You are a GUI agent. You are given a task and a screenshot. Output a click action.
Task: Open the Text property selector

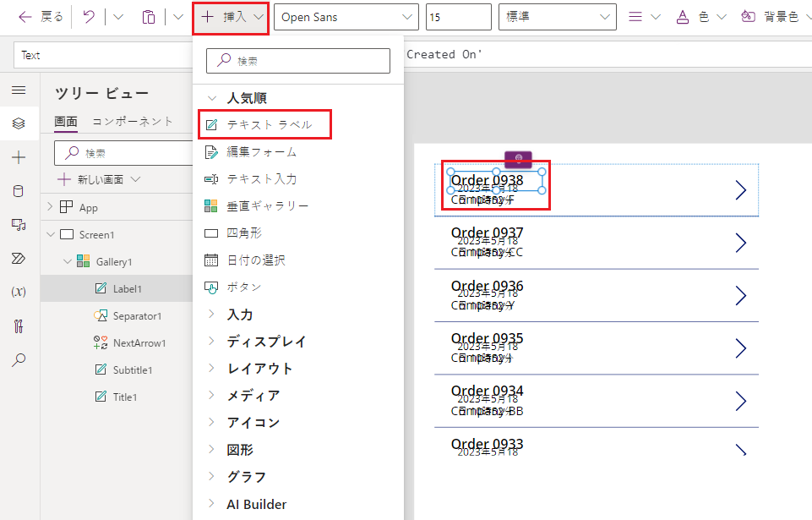103,55
